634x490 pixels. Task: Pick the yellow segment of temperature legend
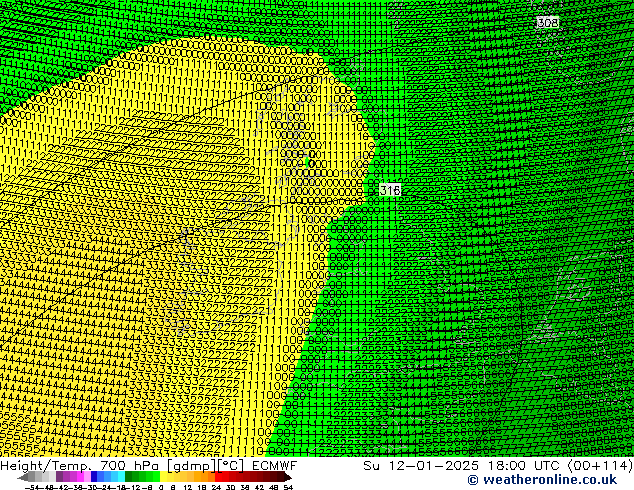[175, 477]
